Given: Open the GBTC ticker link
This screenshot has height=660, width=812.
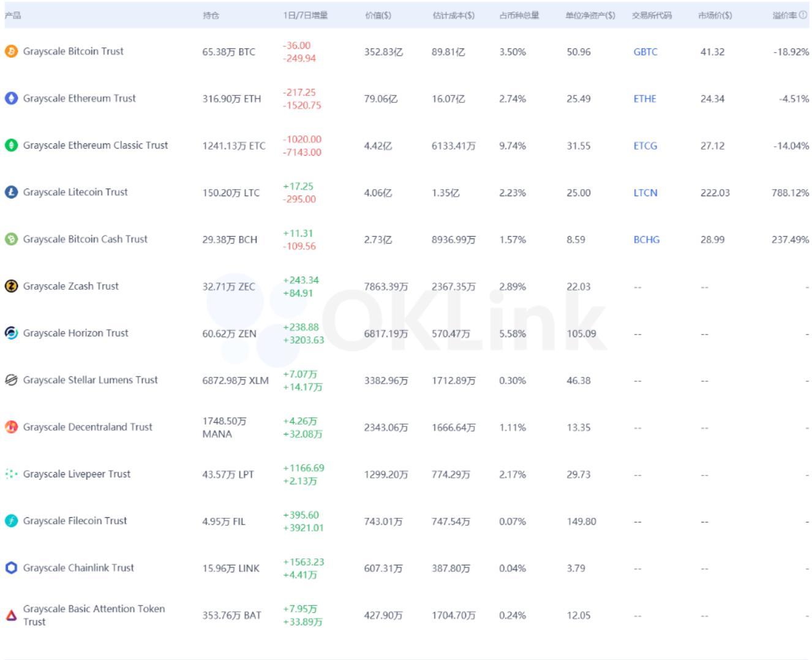Looking at the screenshot, I should [645, 52].
